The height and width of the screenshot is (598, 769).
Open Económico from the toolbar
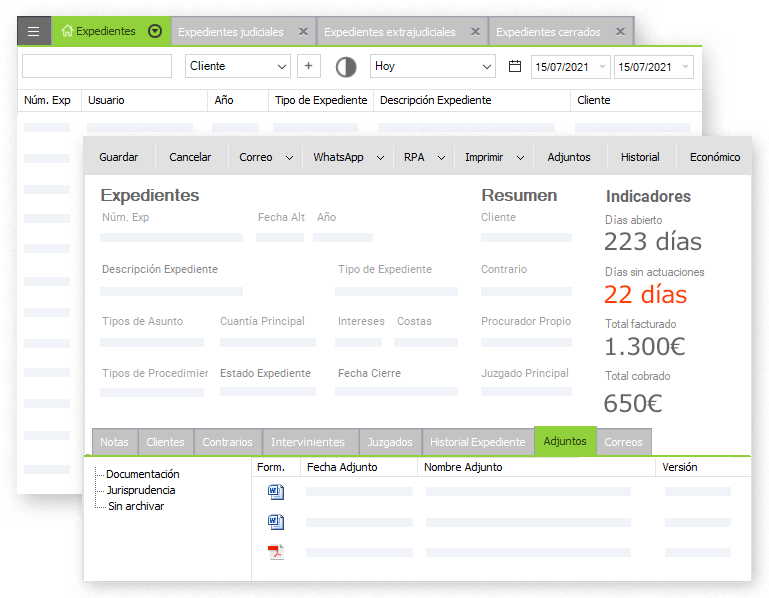click(x=715, y=157)
